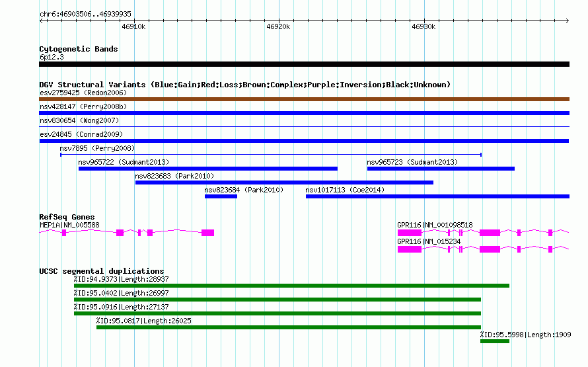Open the Cytogenetic Bands track heading
This screenshot has height=367, width=588.
79,49
